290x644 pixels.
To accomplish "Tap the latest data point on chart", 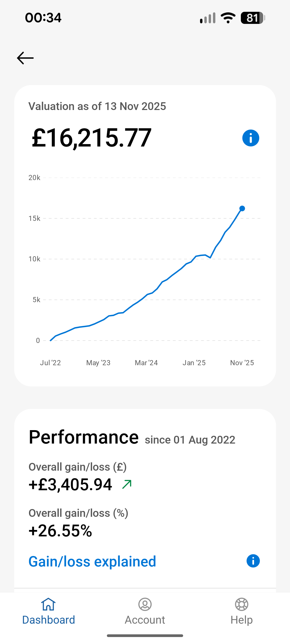I will (x=242, y=208).
